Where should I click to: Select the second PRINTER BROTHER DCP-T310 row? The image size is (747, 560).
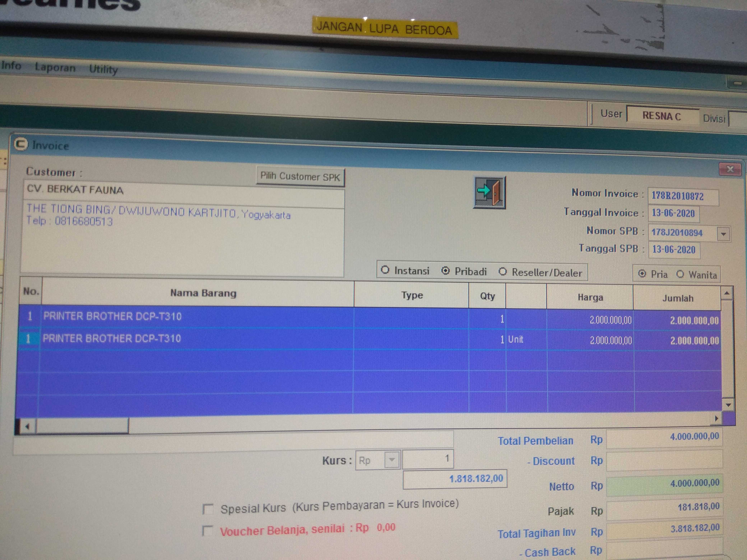coord(112,339)
